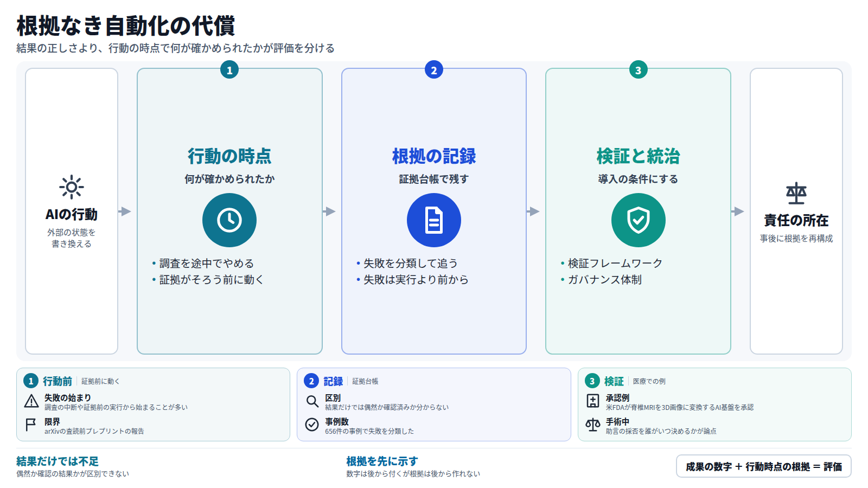Click the shield check icon under 検証と統治
Viewport: 868px width, 488px height.
coord(639,220)
